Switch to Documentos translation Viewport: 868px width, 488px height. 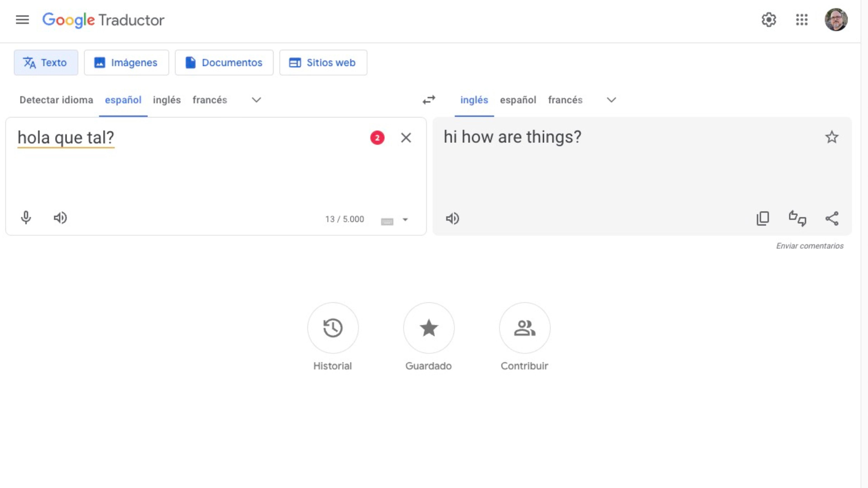[224, 63]
